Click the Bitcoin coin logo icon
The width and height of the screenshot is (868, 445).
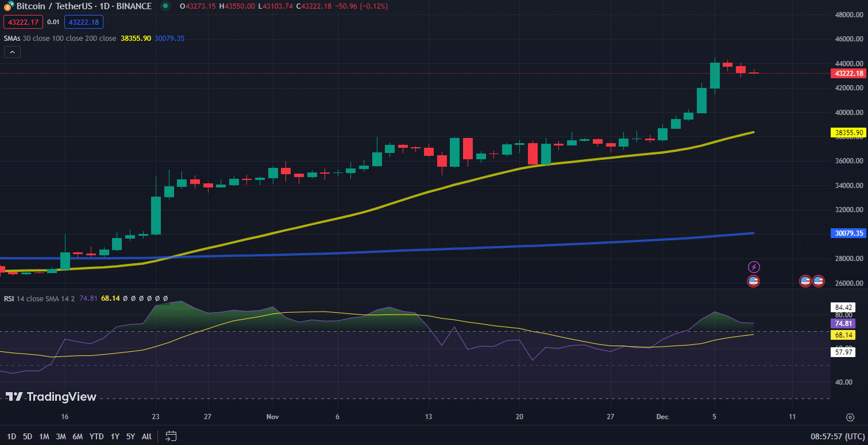pos(8,6)
